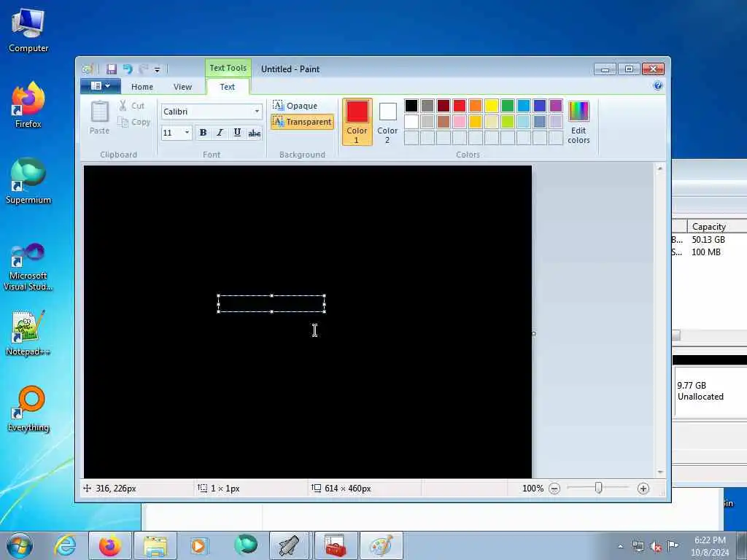Pick the yellow color swatch

pos(492,105)
